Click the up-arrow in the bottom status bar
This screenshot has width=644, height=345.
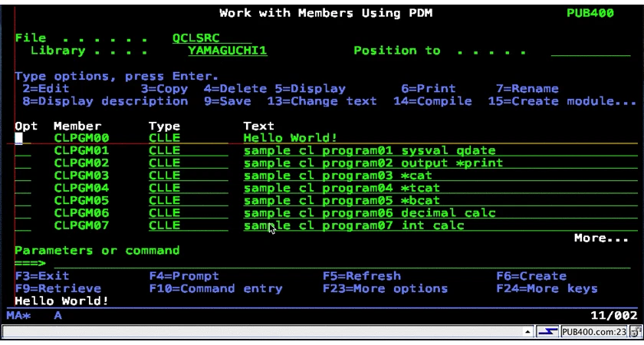(x=527, y=331)
